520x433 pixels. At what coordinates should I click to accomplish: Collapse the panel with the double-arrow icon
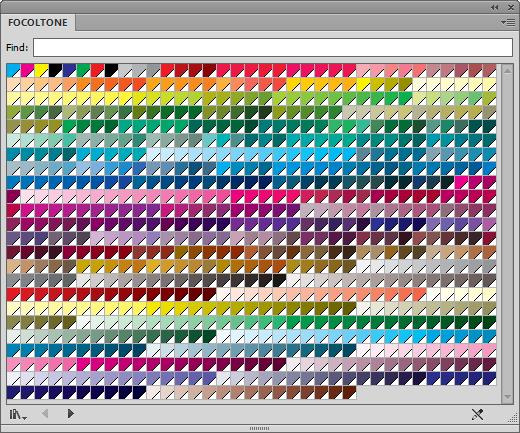point(495,7)
